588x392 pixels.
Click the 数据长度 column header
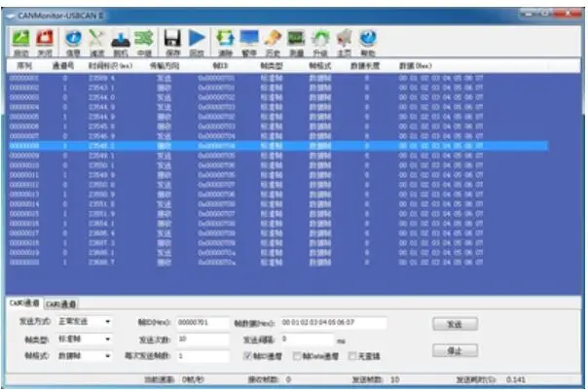pyautogui.click(x=365, y=66)
